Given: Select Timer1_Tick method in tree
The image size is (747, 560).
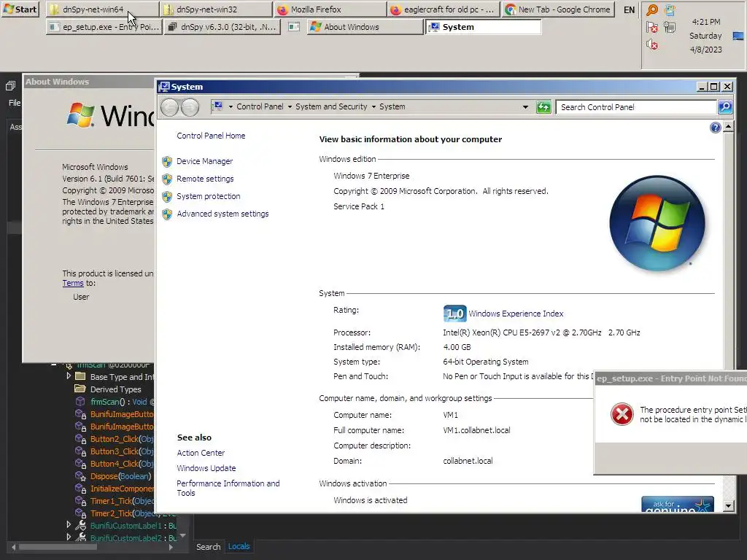Looking at the screenshot, I should coord(122,501).
